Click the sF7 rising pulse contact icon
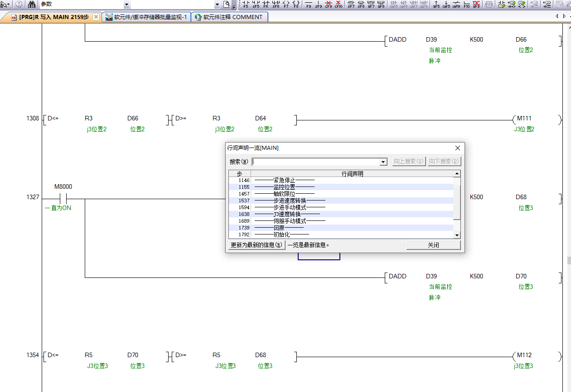571x392 pixels. pyautogui.click(x=351, y=5)
